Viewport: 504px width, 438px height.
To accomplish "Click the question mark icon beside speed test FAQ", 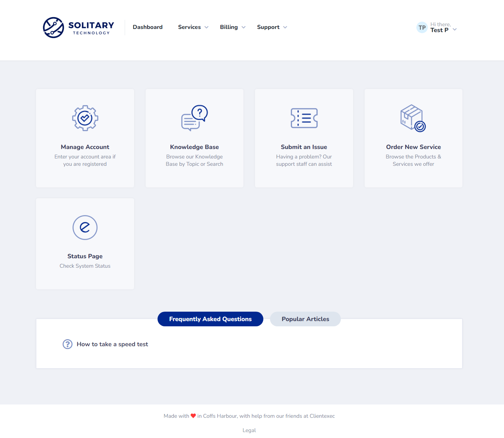I will (x=67, y=344).
